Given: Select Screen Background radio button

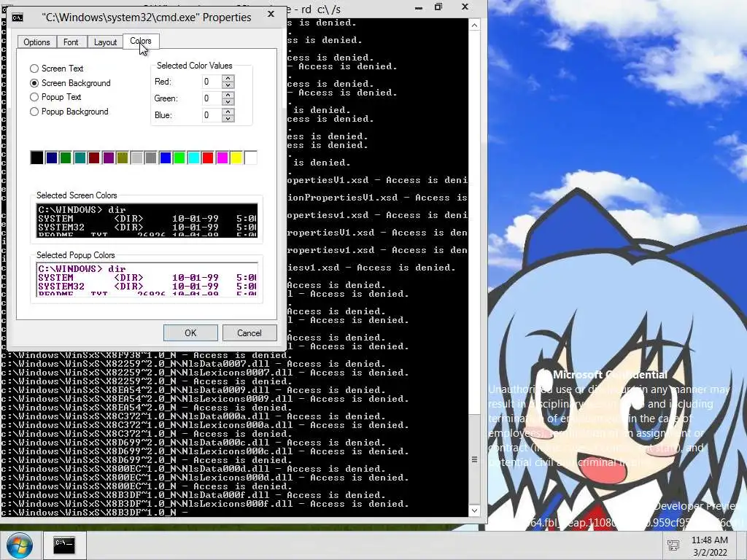Looking at the screenshot, I should coord(34,83).
